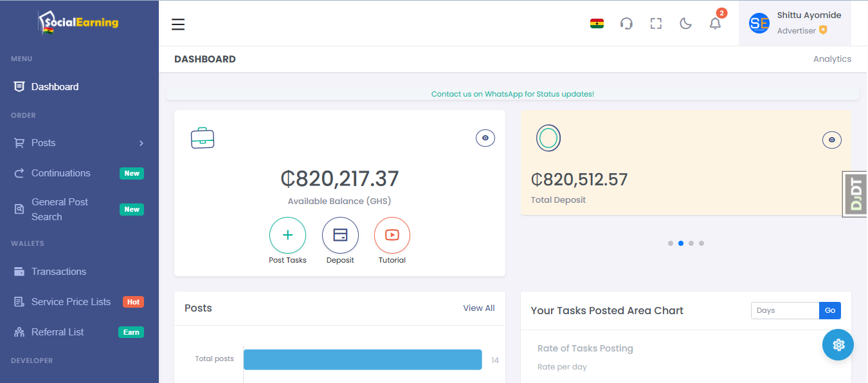
Task: Click the Ghana flag country icon
Action: pos(597,24)
